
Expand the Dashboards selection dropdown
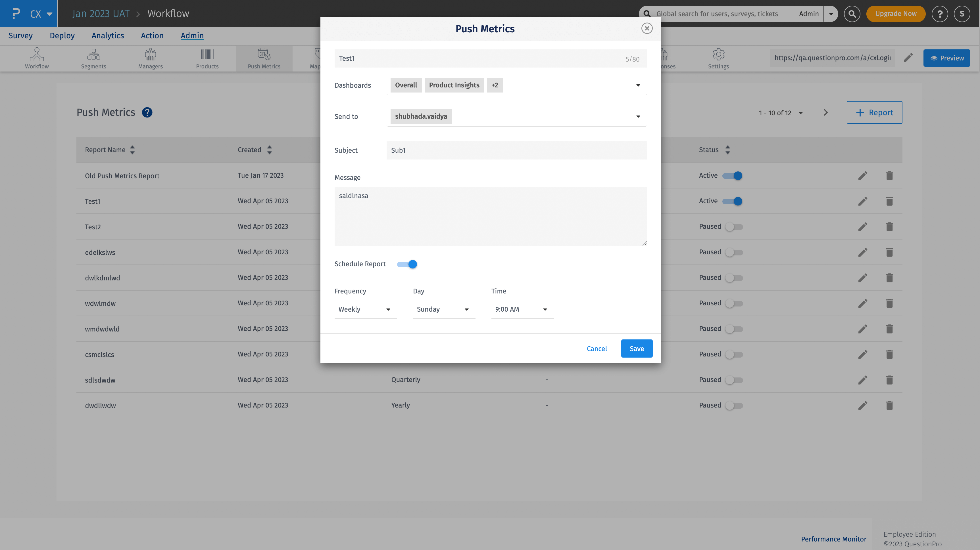coord(638,85)
